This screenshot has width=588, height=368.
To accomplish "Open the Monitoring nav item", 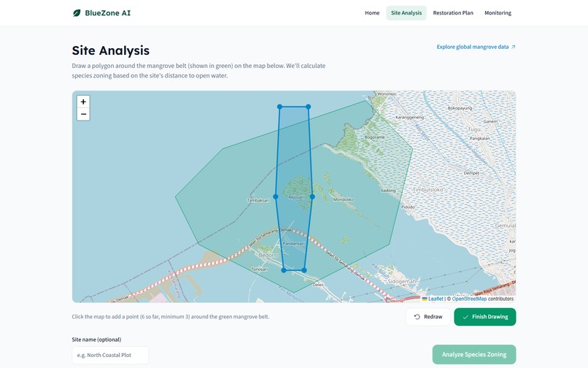I will [x=498, y=12].
